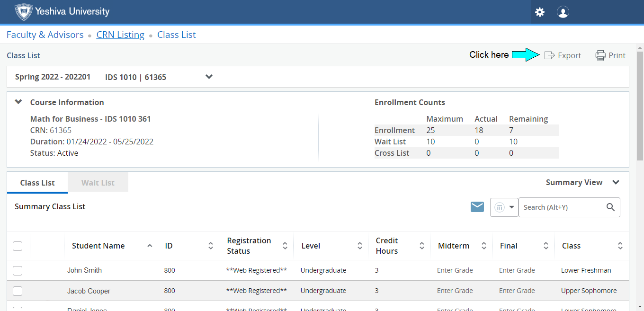Go to CRN Listing breadcrumb link
Viewport: 644px width, 311px height.
click(x=120, y=35)
